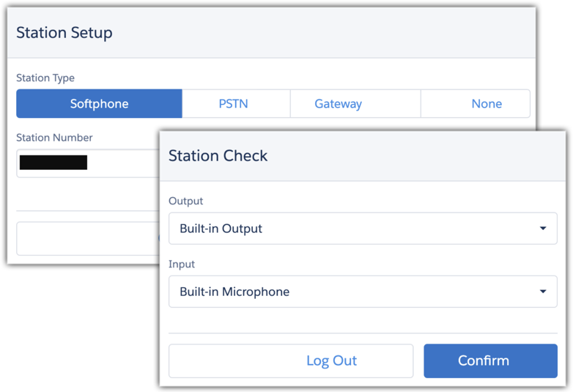
Task: Click the Station Type label
Action: 45,78
